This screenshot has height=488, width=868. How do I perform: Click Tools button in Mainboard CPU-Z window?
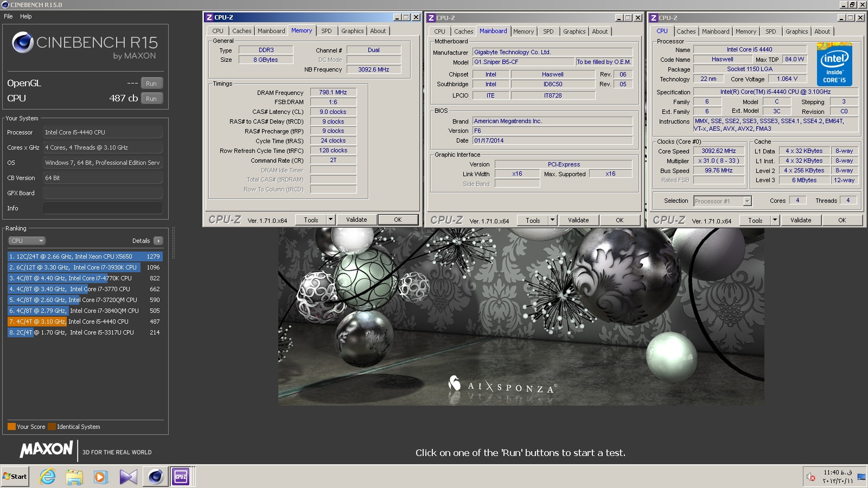tap(533, 220)
